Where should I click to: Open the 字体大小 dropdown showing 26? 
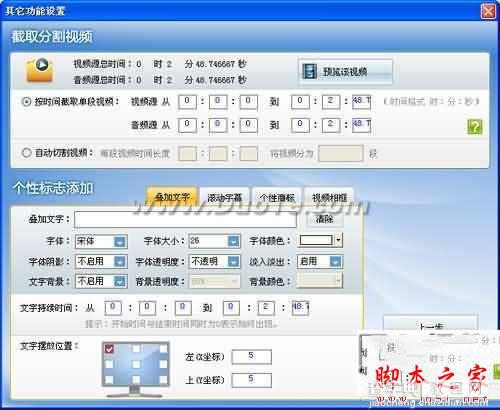[214, 241]
